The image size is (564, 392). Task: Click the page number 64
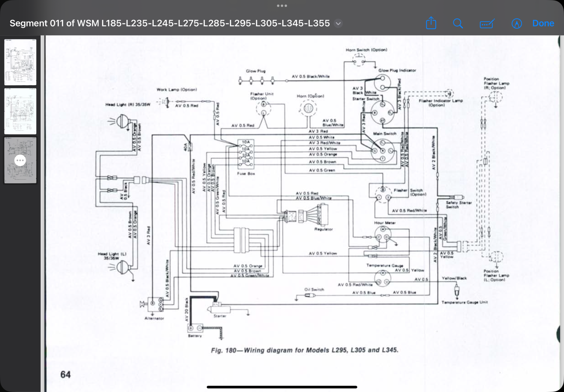(x=66, y=375)
